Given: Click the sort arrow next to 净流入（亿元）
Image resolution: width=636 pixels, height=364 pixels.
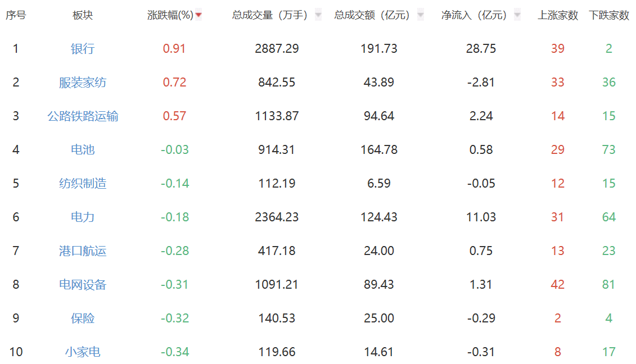Looking at the screenshot, I should click(517, 15).
